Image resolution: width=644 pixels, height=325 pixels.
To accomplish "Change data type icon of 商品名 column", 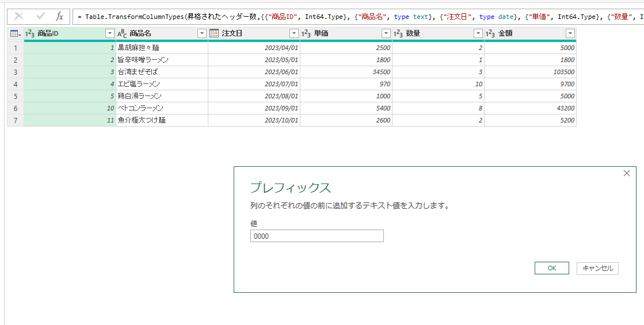I will 122,33.
